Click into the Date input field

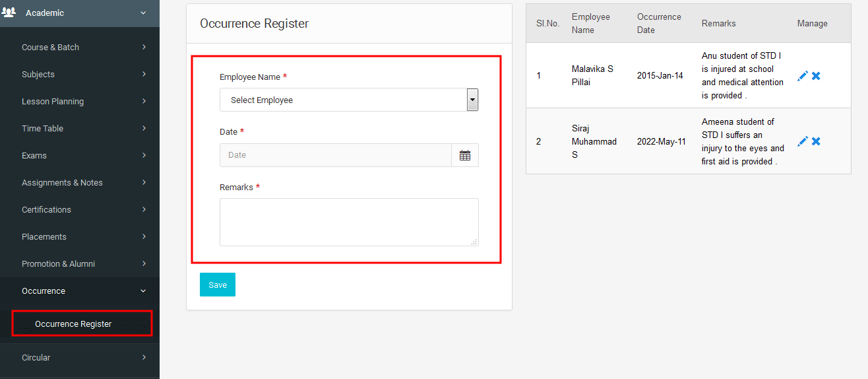click(335, 155)
